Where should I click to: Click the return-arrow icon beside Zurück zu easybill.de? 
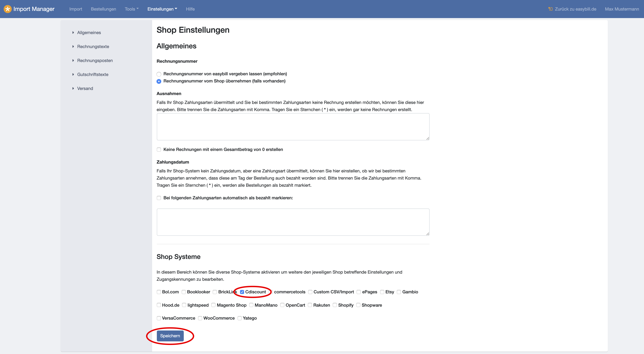550,9
